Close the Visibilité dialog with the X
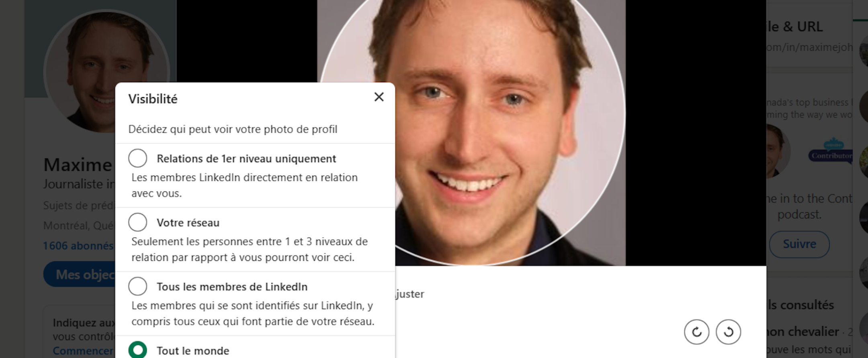 [x=379, y=97]
